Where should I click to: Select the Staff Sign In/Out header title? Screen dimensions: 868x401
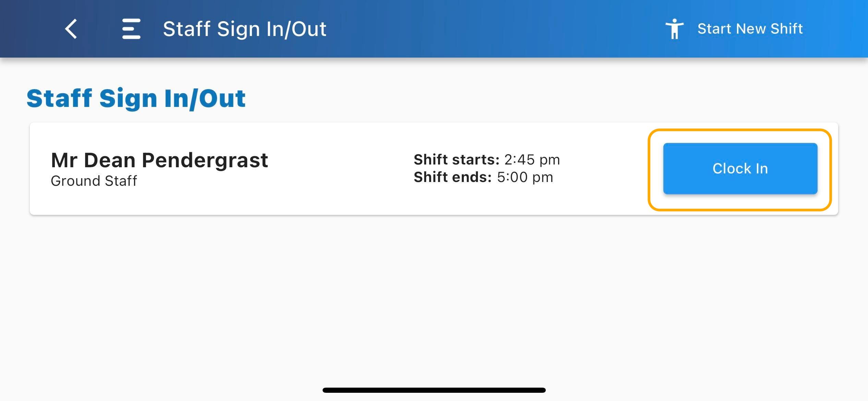(244, 29)
